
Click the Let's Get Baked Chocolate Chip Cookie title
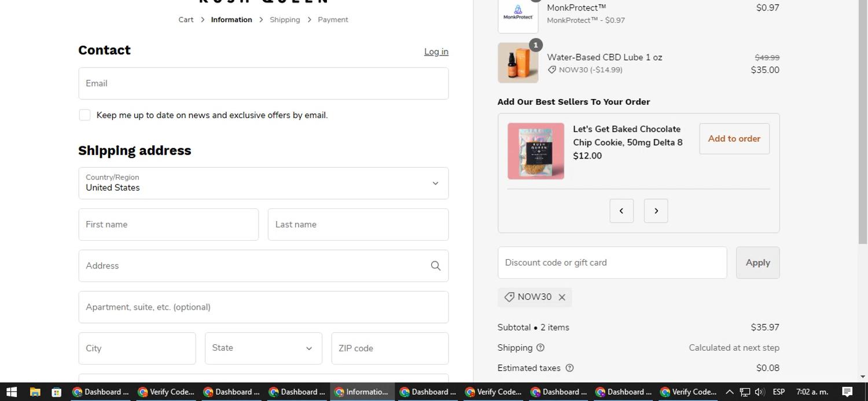point(628,135)
